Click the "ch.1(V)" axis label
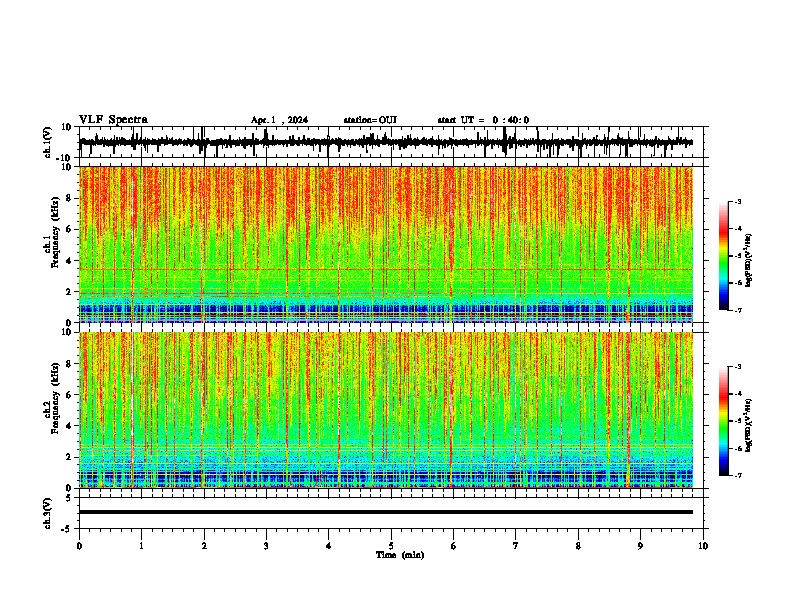 tap(48, 142)
